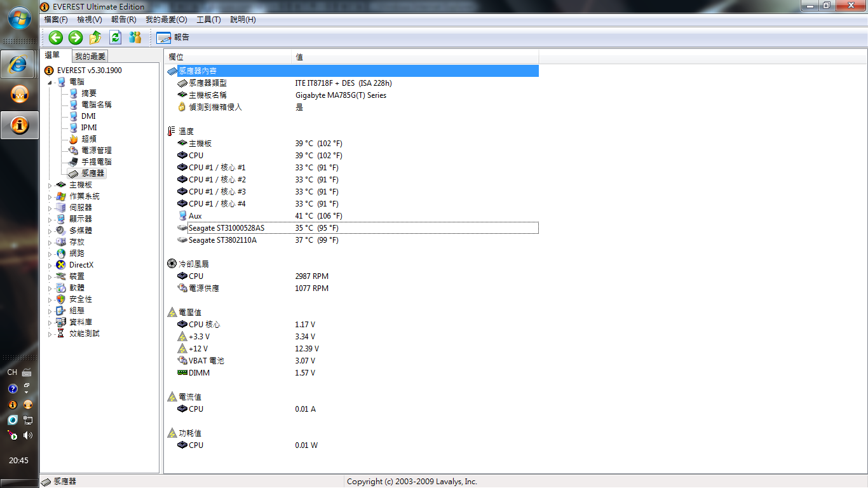Viewport: 868px width, 488px height.
Task: Click the green Forward arrow toolbar icon
Action: 76,37
